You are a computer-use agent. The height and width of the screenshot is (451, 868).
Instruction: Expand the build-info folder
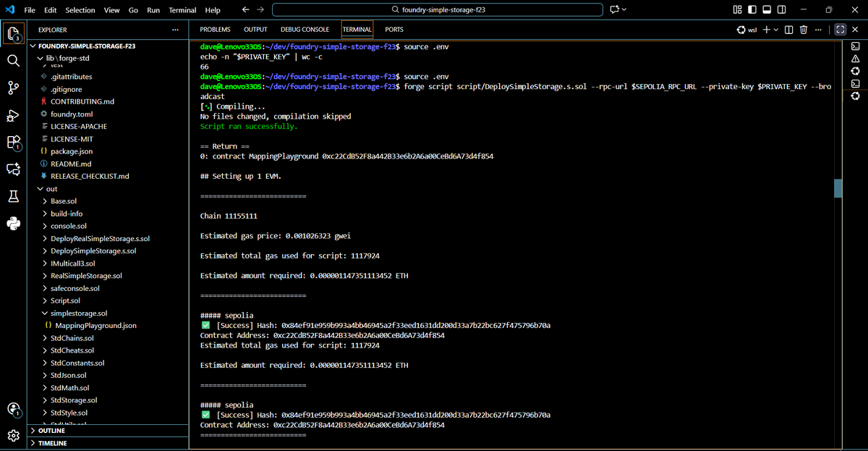click(109, 214)
